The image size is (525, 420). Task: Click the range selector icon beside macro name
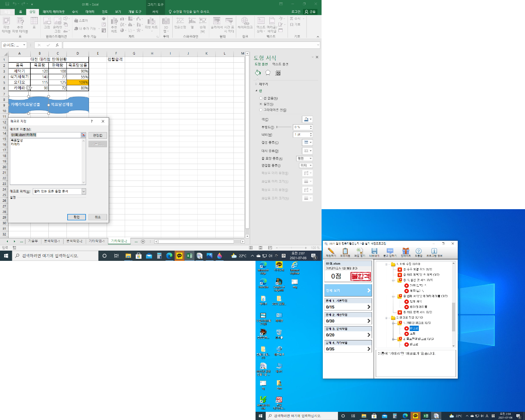click(x=83, y=135)
